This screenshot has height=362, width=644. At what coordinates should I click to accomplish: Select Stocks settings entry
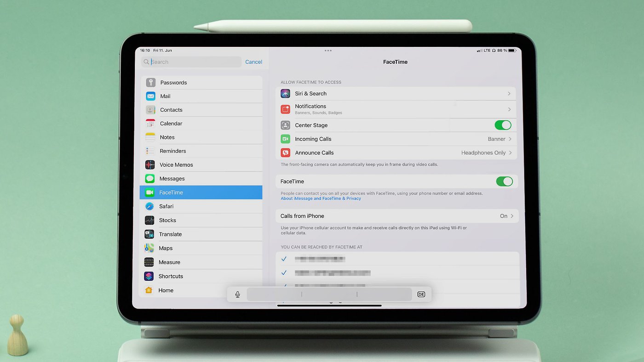201,220
